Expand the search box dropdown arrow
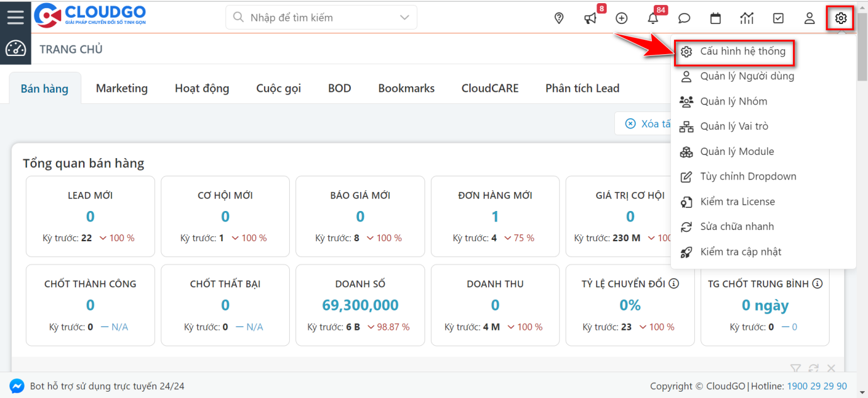 (405, 18)
